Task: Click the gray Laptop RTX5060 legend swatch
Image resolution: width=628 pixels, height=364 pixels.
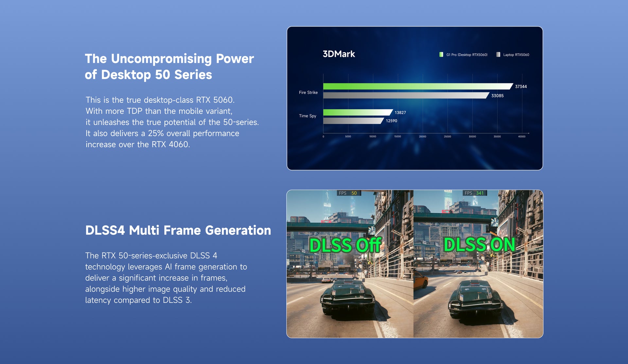Action: click(498, 55)
